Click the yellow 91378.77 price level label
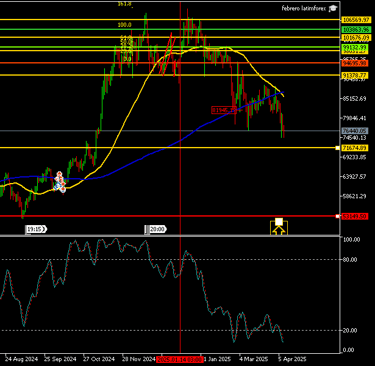Screen dimensions: 375x366 [x=355, y=76]
